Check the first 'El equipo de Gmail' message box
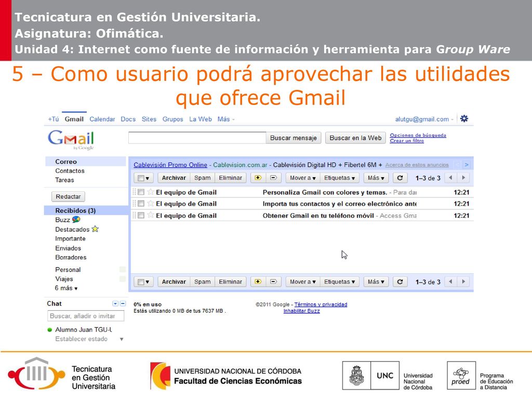This screenshot has height=399, width=532. pyautogui.click(x=141, y=192)
